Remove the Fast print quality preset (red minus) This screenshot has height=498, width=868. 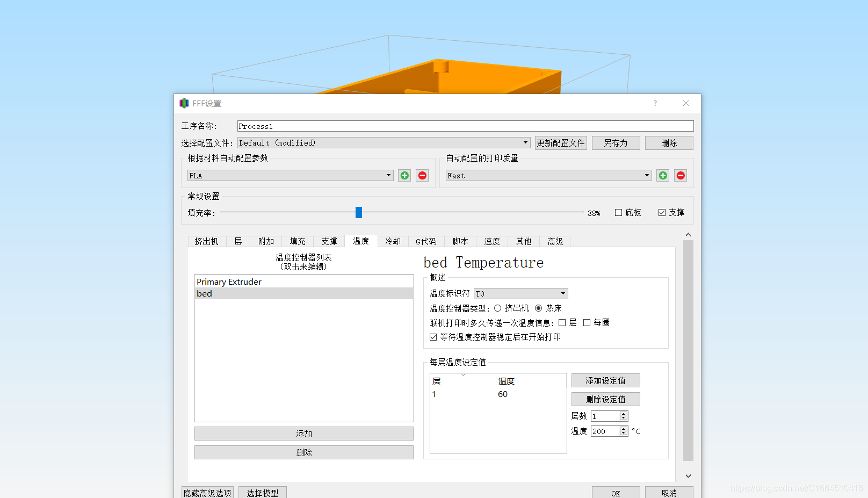pos(681,176)
